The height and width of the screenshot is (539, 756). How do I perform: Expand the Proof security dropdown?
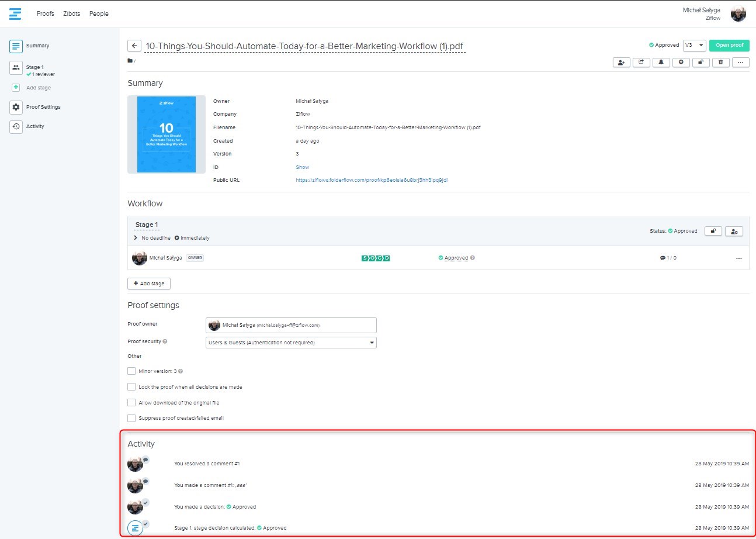(291, 343)
